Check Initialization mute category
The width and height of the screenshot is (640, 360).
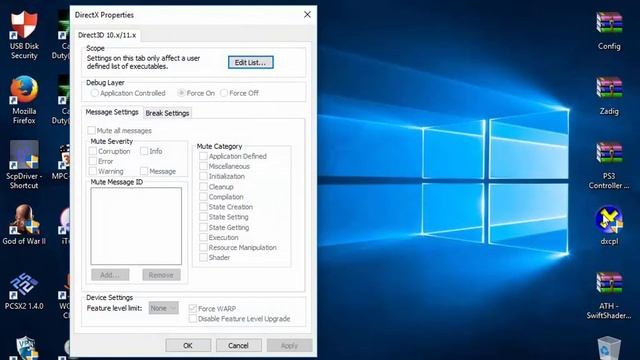(x=203, y=176)
